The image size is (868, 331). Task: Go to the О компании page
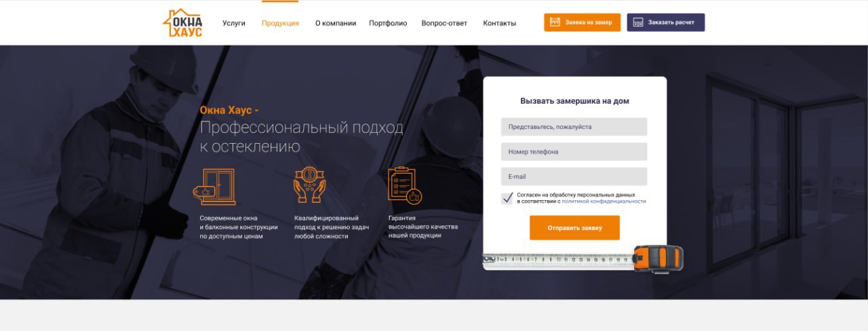(336, 23)
